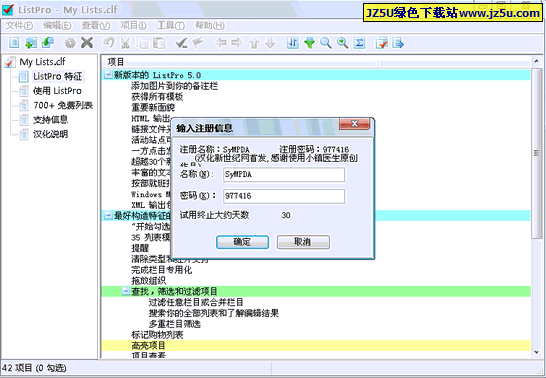Click the magnifier find icon
The image size is (546, 378).
pyautogui.click(x=326, y=43)
